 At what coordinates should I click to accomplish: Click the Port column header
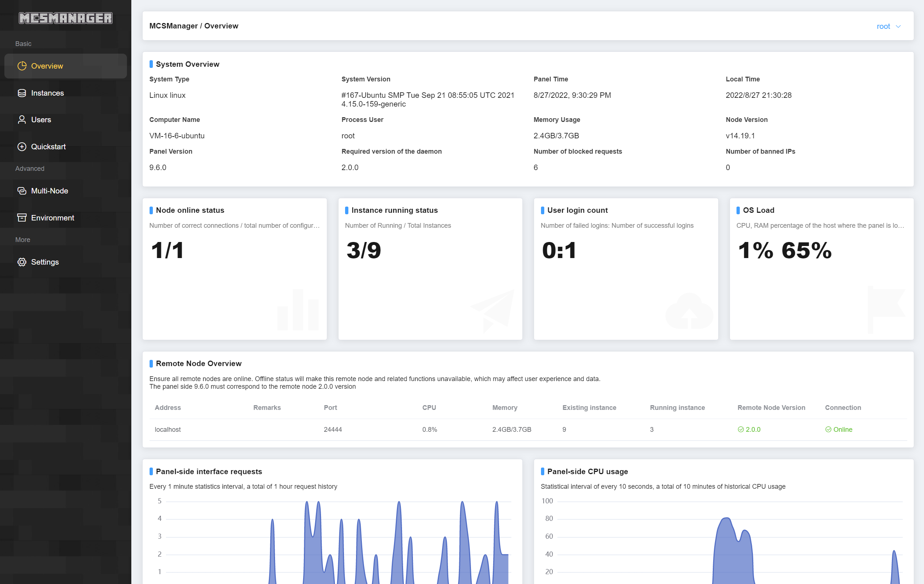pos(330,407)
